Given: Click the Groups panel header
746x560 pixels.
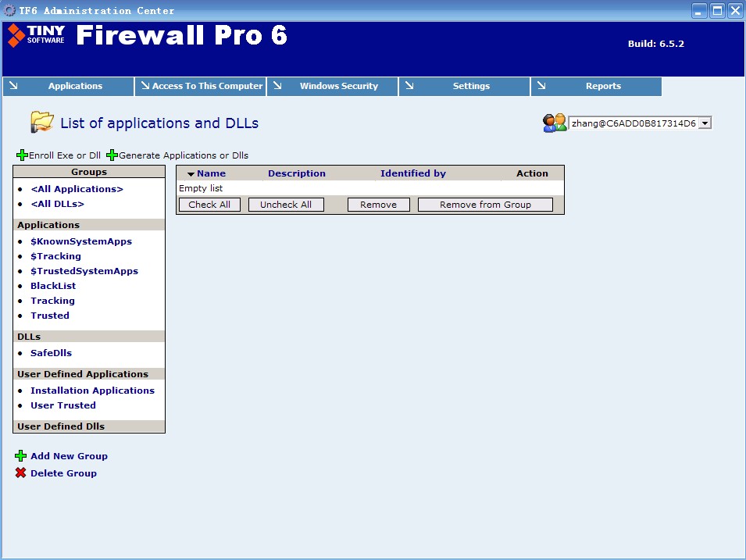Looking at the screenshot, I should tap(89, 172).
